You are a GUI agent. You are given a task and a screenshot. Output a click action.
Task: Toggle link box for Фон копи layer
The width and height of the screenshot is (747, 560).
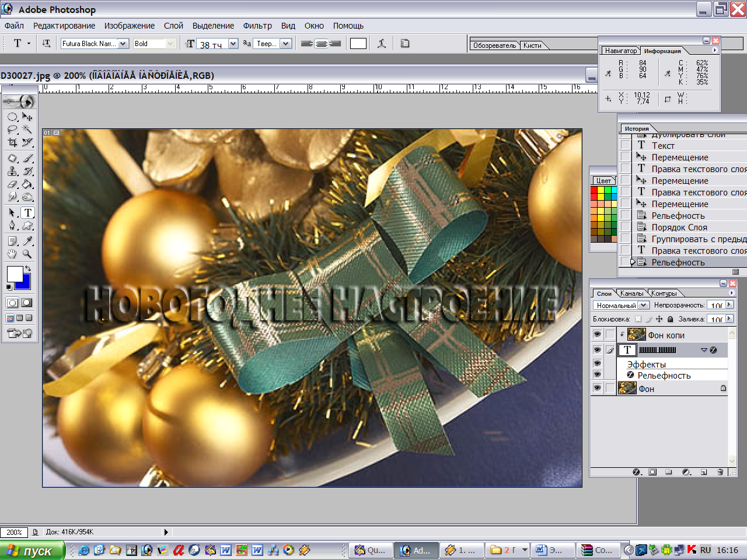coord(610,335)
